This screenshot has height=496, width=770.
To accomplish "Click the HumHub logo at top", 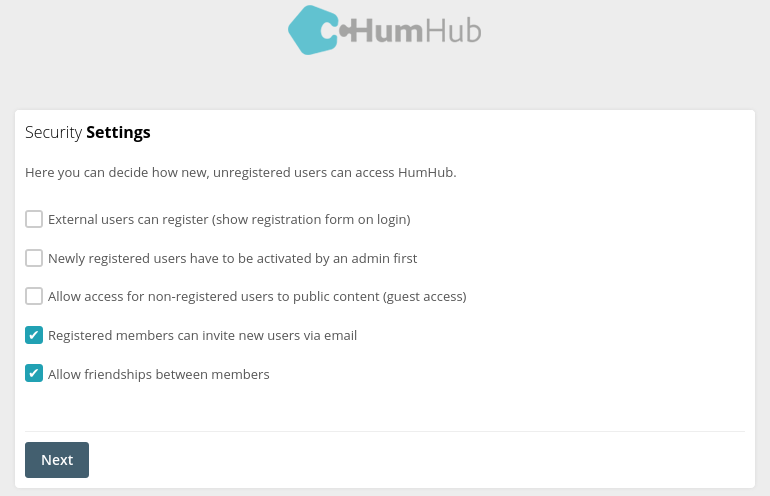I will [x=385, y=30].
